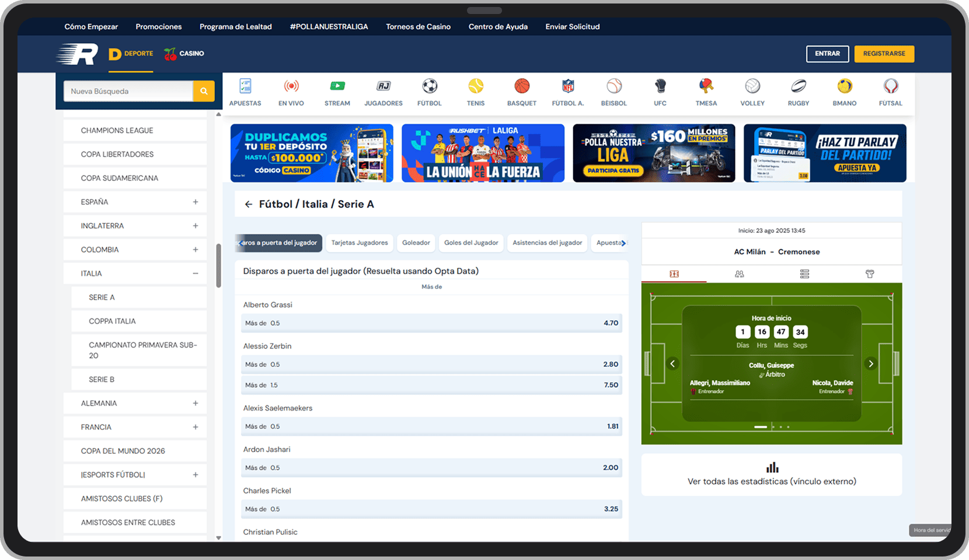
Task: Bet Ardon Jashari más de 0.5 at 2.00
Action: tap(431, 468)
